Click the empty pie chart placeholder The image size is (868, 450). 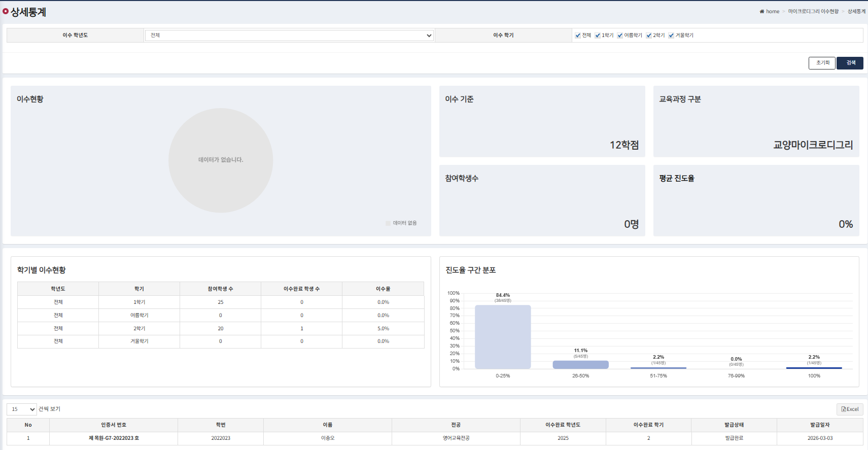(221, 160)
